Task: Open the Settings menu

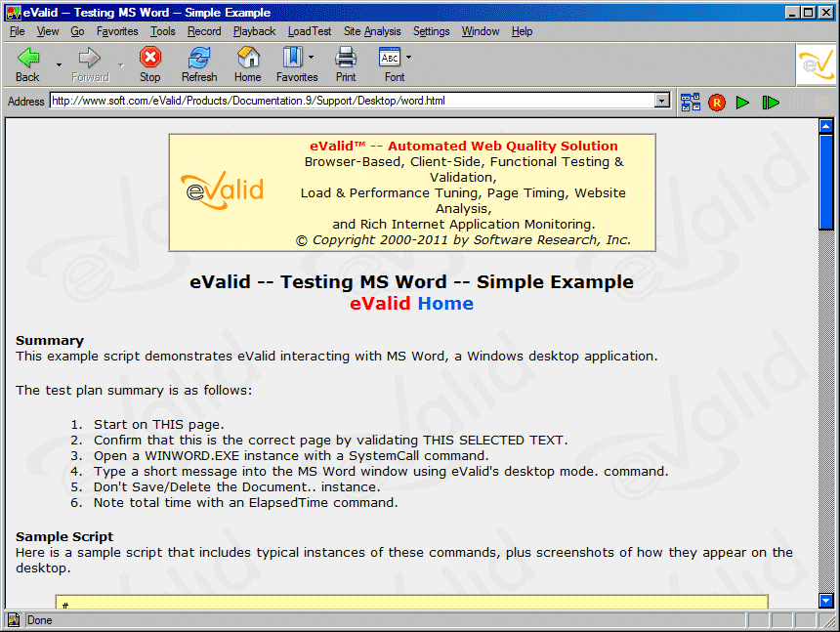Action: pos(432,31)
